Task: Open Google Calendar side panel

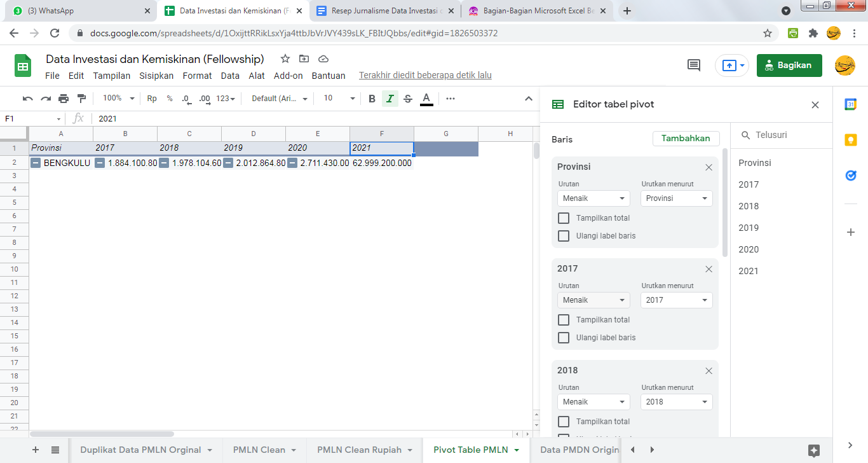Action: click(x=850, y=105)
